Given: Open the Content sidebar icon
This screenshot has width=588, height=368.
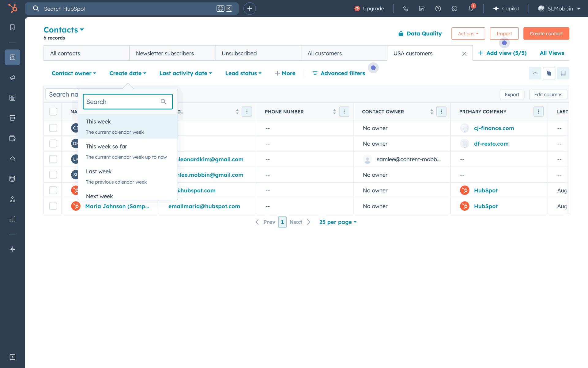Looking at the screenshot, I should click(13, 98).
